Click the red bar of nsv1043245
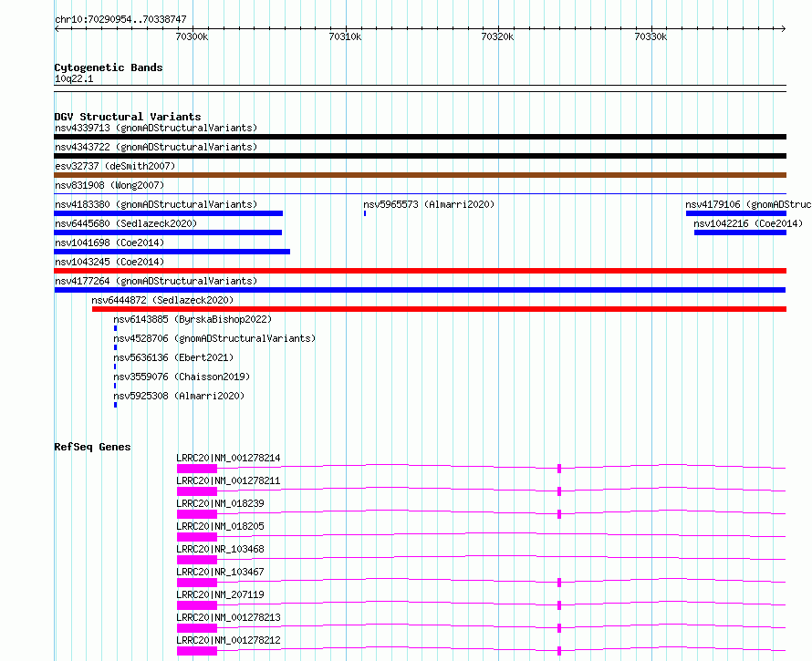The width and height of the screenshot is (812, 661). click(x=420, y=271)
